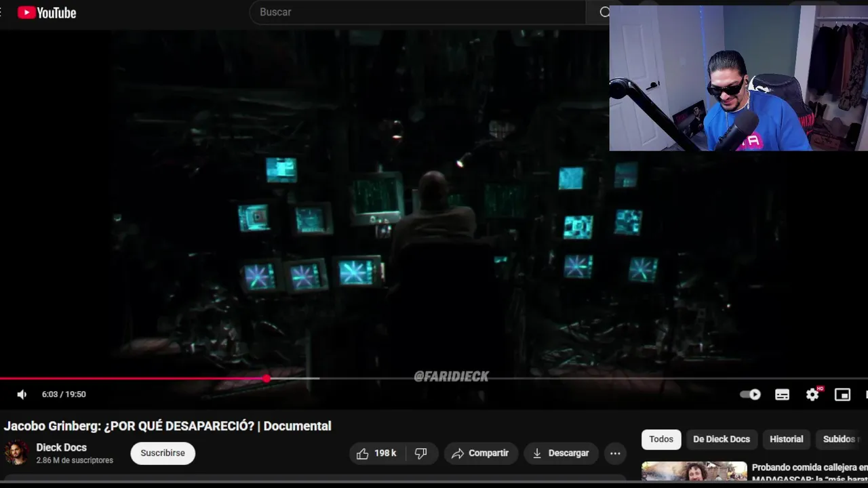Focus the Buscar search field
The image size is (868, 488).
click(x=417, y=12)
